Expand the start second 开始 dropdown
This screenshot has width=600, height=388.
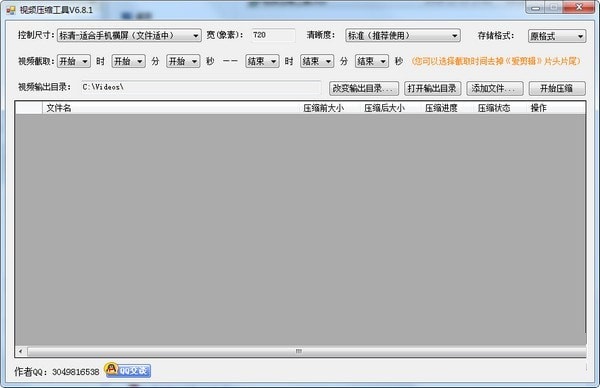[183, 61]
